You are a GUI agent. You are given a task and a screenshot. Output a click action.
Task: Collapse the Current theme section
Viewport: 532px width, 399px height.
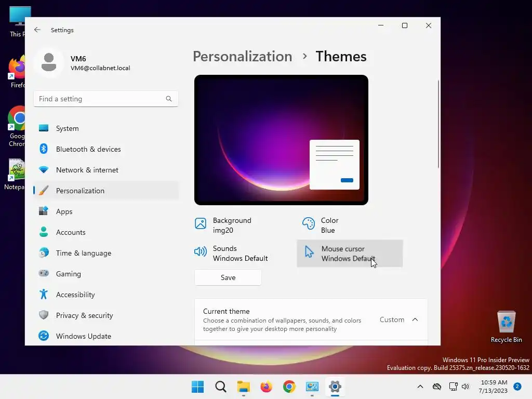pyautogui.click(x=415, y=320)
